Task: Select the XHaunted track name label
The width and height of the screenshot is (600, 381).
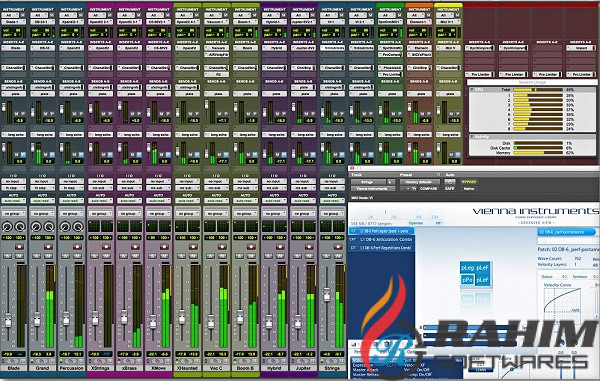Action: (x=187, y=368)
